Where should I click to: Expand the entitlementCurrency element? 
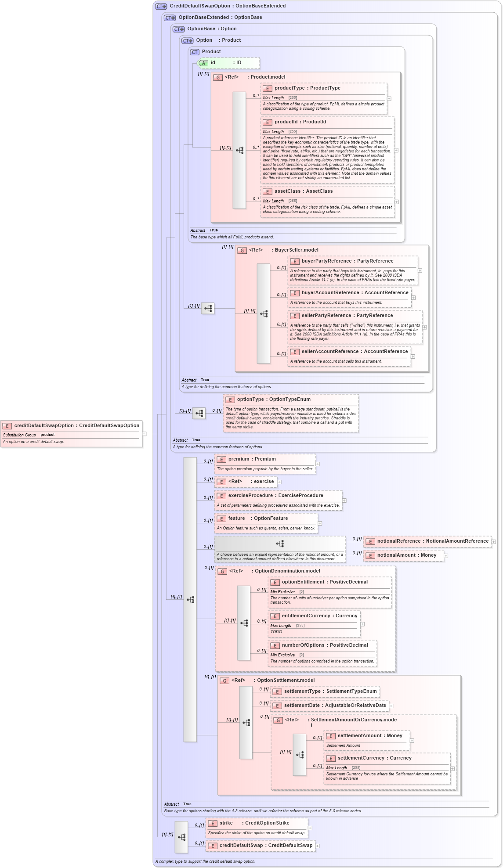coord(362,624)
